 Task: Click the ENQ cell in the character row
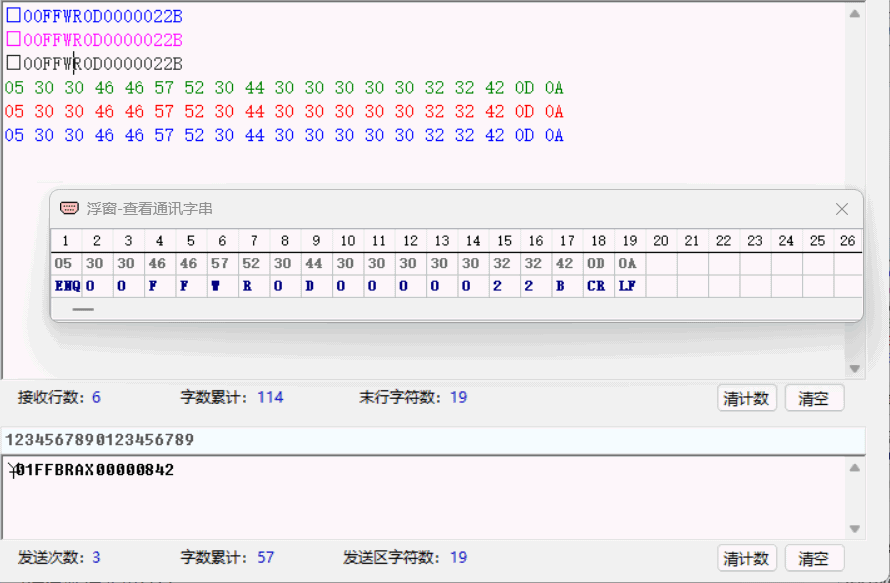pos(67,286)
